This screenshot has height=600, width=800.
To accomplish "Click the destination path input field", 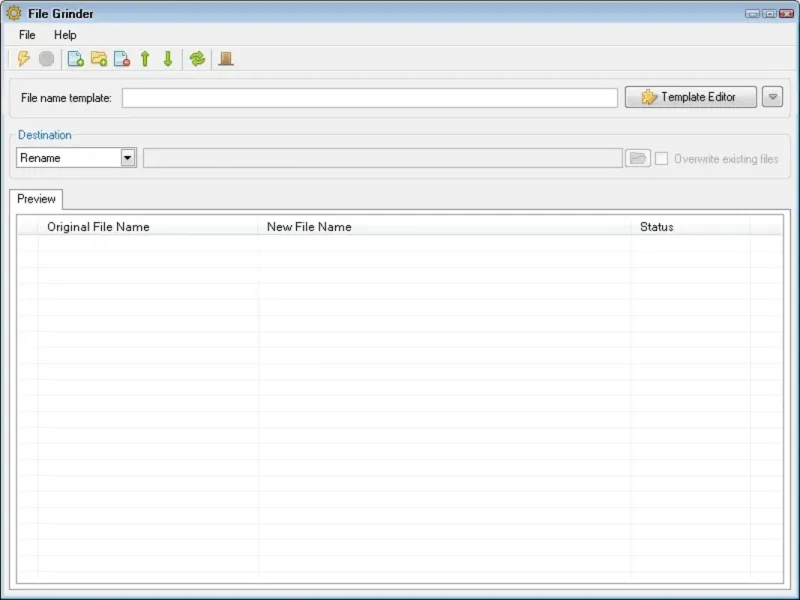I will point(383,158).
